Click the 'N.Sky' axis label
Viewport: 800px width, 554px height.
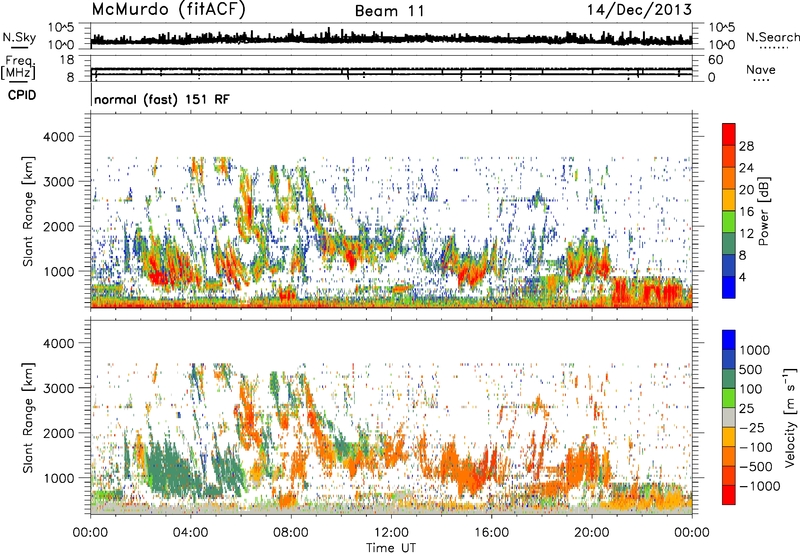point(19,37)
